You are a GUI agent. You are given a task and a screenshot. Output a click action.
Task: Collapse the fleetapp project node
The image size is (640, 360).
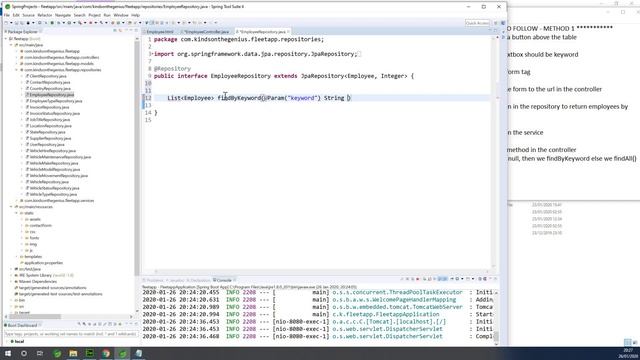[6, 39]
